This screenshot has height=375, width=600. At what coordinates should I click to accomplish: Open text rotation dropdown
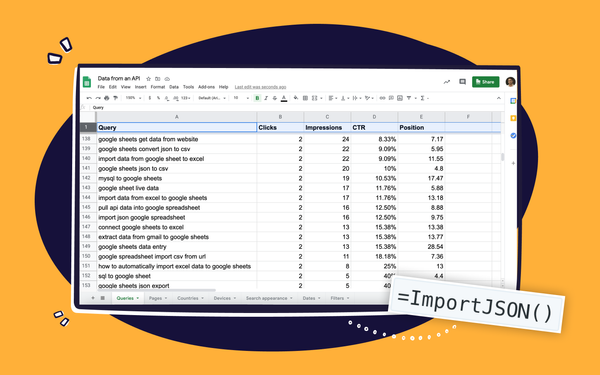(369, 98)
